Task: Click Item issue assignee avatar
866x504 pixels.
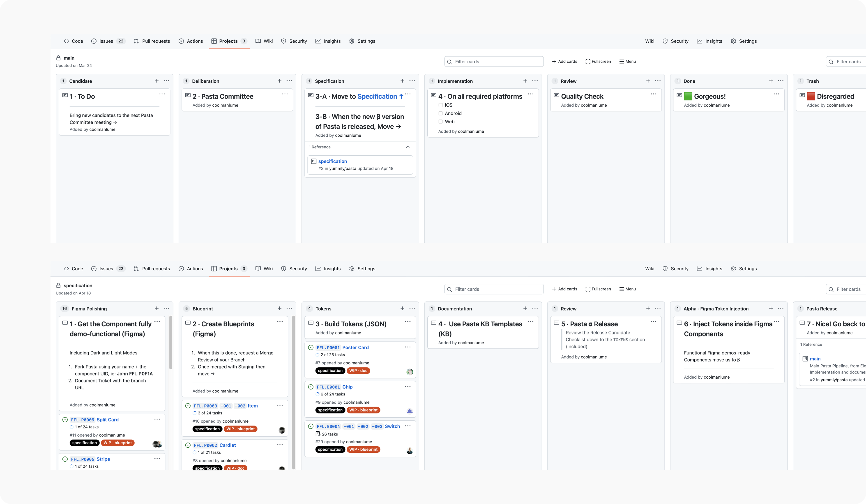Action: [x=282, y=430]
